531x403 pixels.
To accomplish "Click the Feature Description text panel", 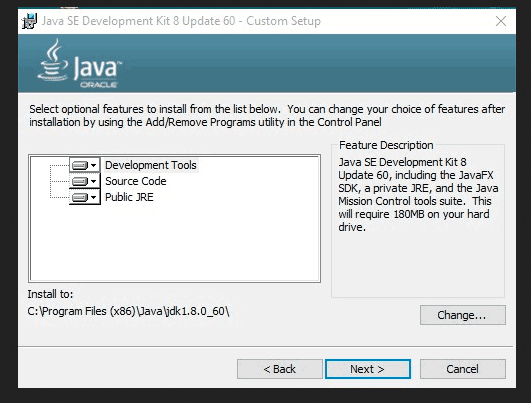I will 418,194.
